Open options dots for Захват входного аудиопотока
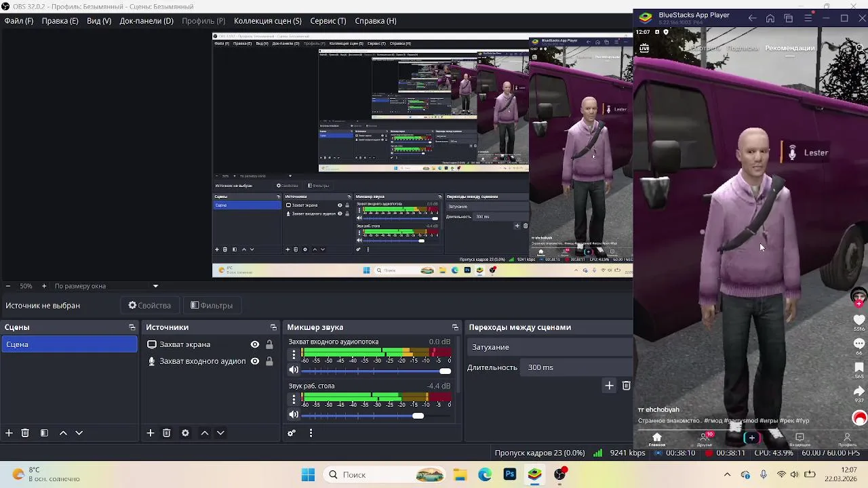This screenshot has width=868, height=488. (294, 354)
